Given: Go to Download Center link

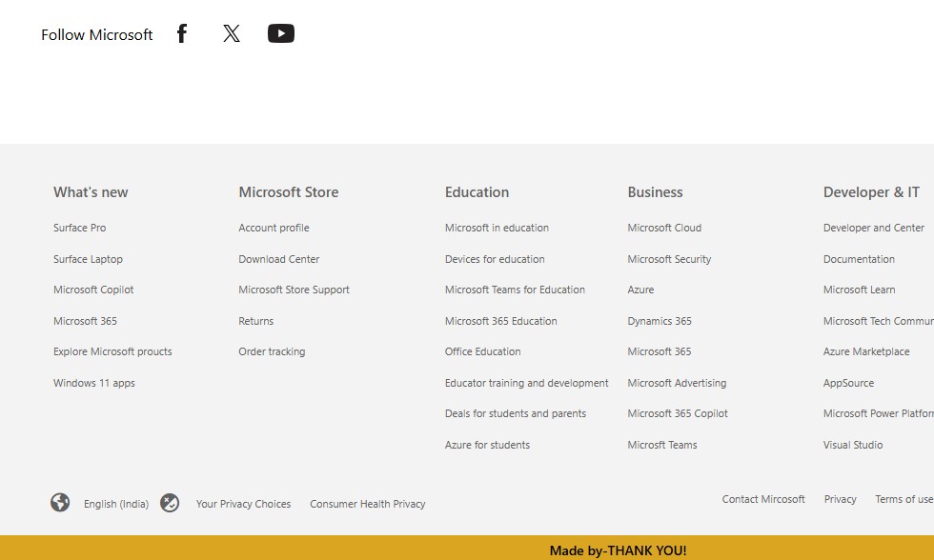Looking at the screenshot, I should [278, 259].
